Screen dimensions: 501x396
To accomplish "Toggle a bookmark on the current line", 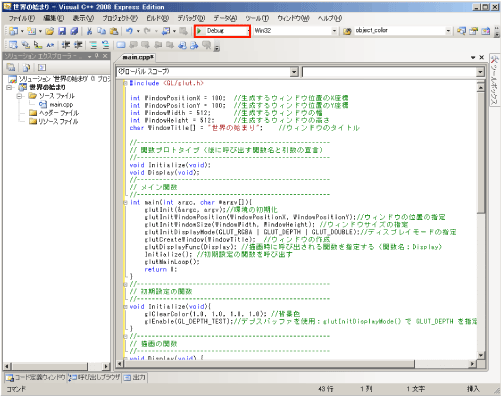I will coord(121,45).
